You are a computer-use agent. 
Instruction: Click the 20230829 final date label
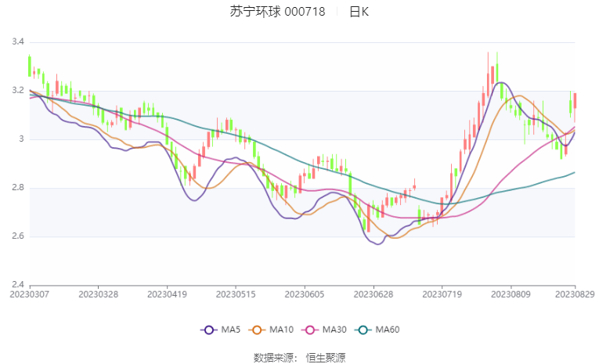(575, 294)
